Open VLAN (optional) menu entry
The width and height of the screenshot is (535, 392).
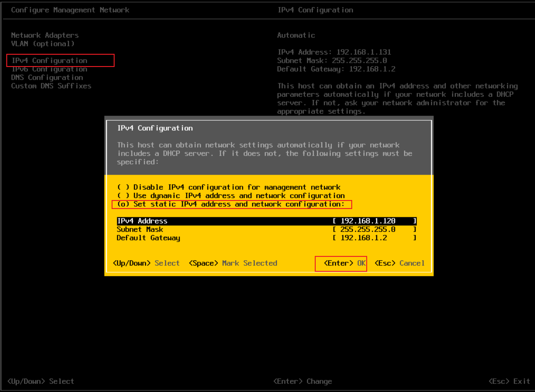43,44
